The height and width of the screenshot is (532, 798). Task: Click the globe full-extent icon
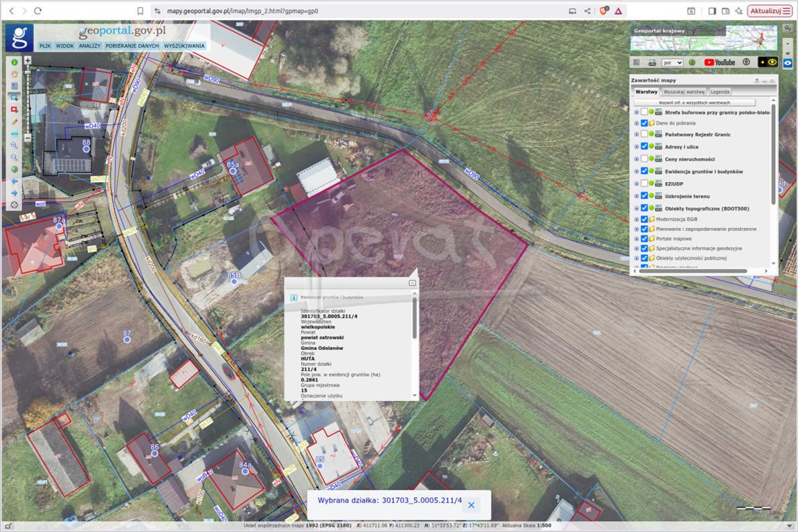pyautogui.click(x=15, y=170)
